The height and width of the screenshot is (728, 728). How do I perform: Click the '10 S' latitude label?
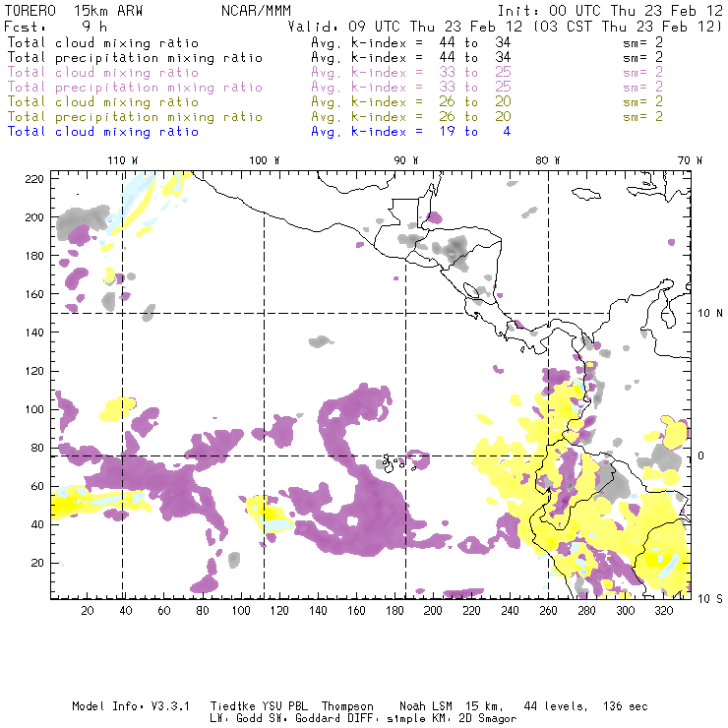(x=710, y=599)
